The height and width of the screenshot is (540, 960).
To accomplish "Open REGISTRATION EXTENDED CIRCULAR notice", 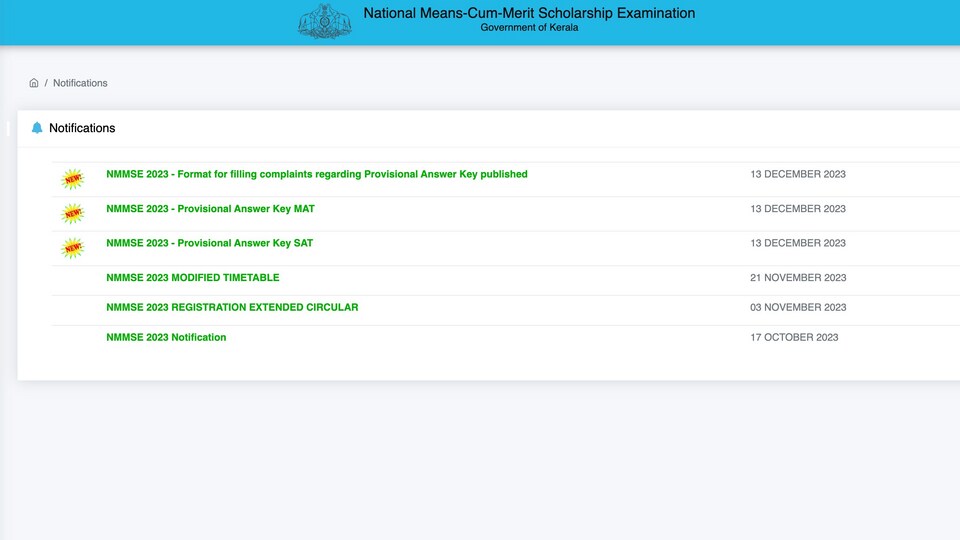I will pos(232,307).
